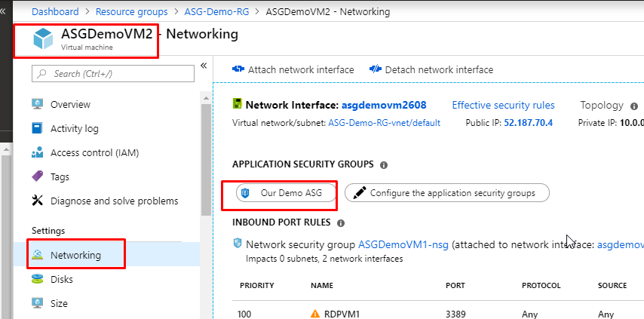Image resolution: width=644 pixels, height=319 pixels.
Task: Click the Size monitor icon
Action: click(x=38, y=304)
